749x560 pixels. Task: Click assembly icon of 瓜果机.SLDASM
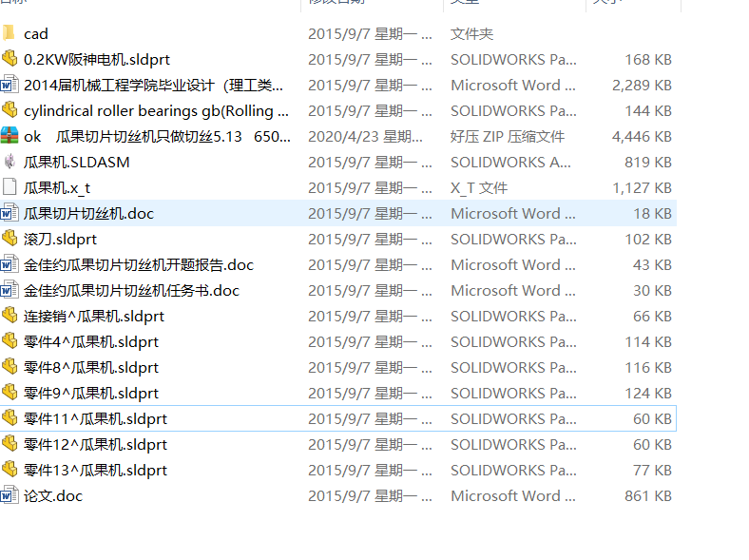tap(10, 162)
